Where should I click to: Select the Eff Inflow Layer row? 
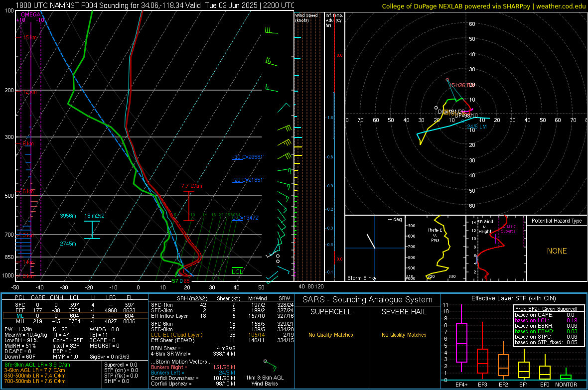(x=222, y=316)
